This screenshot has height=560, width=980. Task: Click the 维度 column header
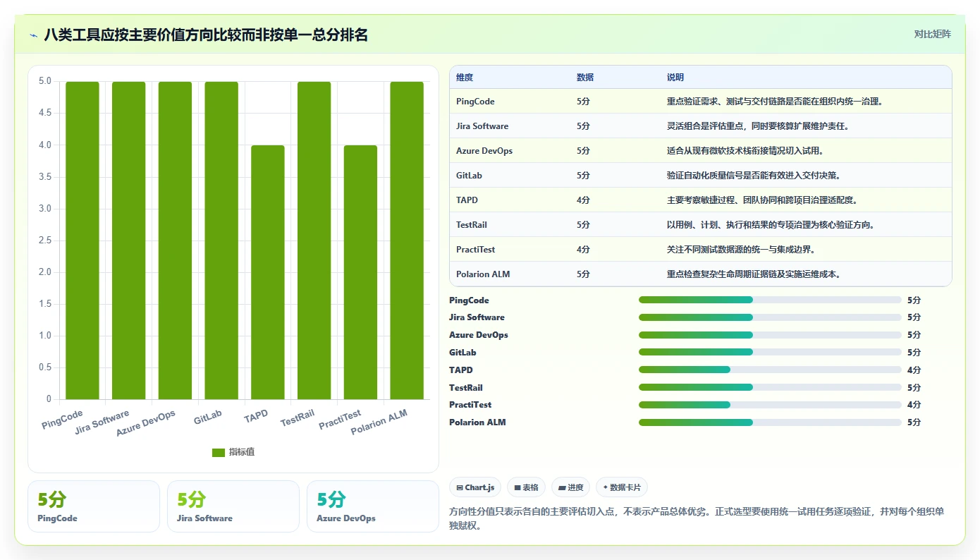coord(465,77)
